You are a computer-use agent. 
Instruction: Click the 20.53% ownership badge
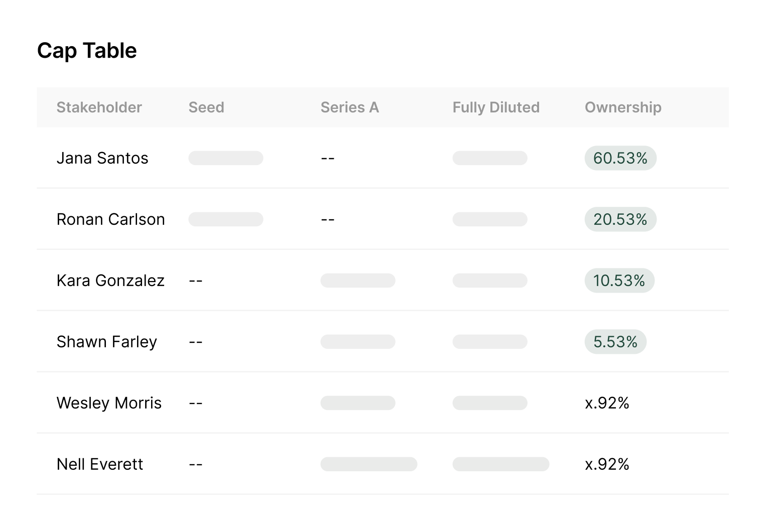tap(620, 219)
